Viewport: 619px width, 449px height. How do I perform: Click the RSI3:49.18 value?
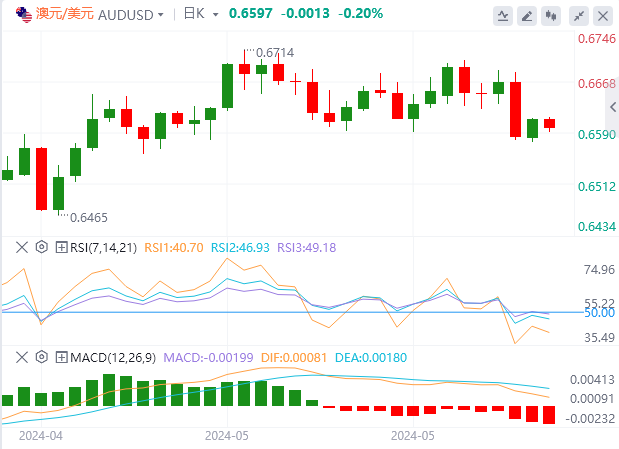(307, 248)
